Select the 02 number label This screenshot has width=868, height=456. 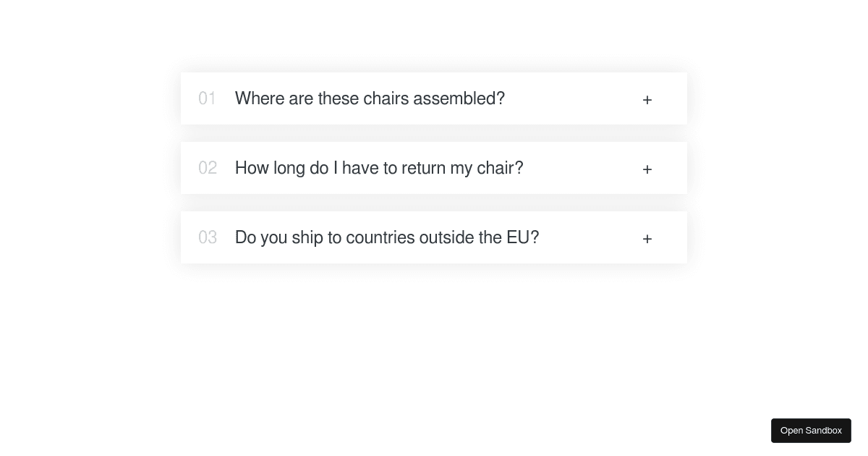pos(208,168)
